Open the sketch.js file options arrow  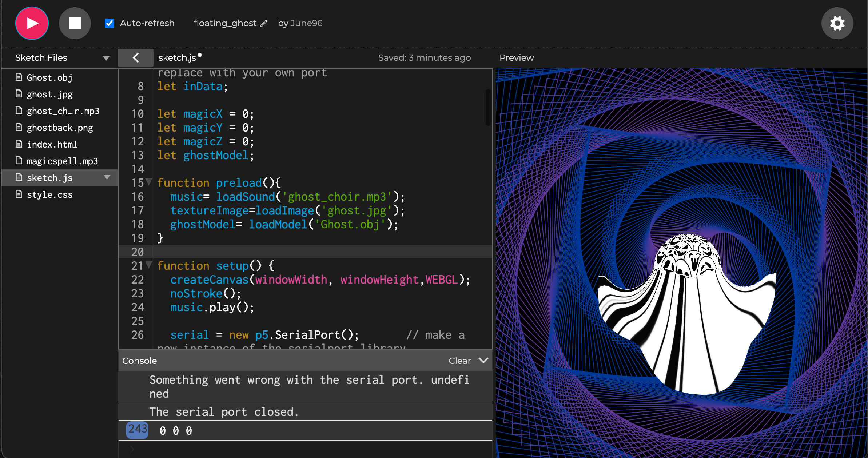point(107,177)
